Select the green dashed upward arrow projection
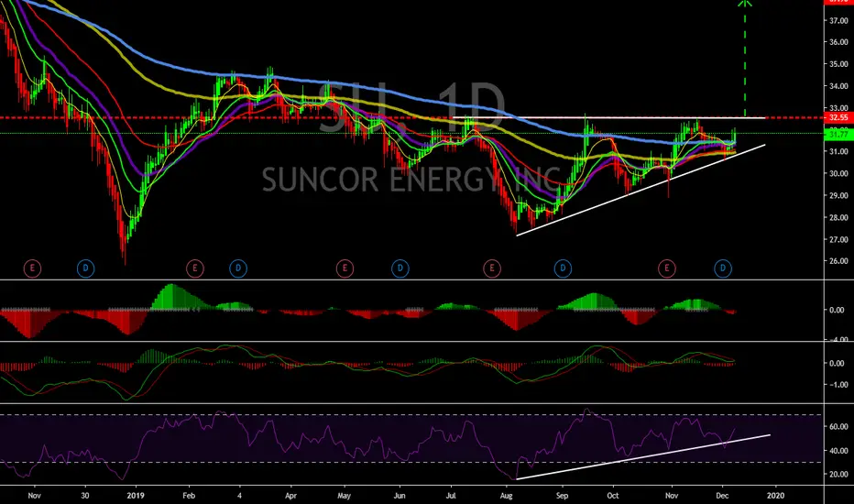This screenshot has width=854, height=504. pyautogui.click(x=745, y=57)
